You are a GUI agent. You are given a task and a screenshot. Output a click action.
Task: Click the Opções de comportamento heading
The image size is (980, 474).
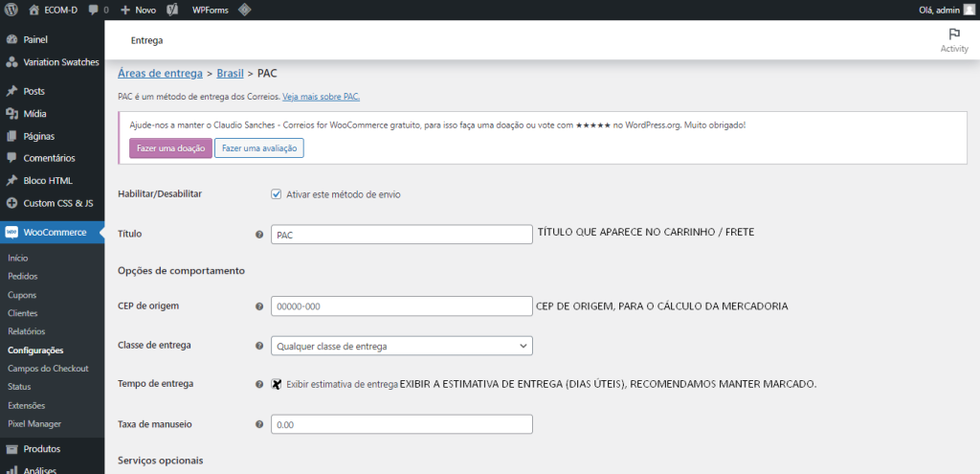[x=181, y=271]
